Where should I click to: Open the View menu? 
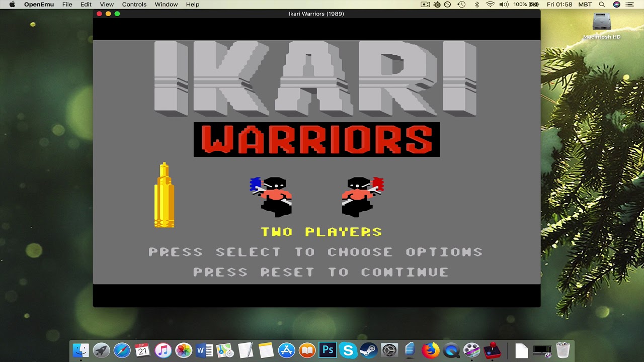(107, 5)
